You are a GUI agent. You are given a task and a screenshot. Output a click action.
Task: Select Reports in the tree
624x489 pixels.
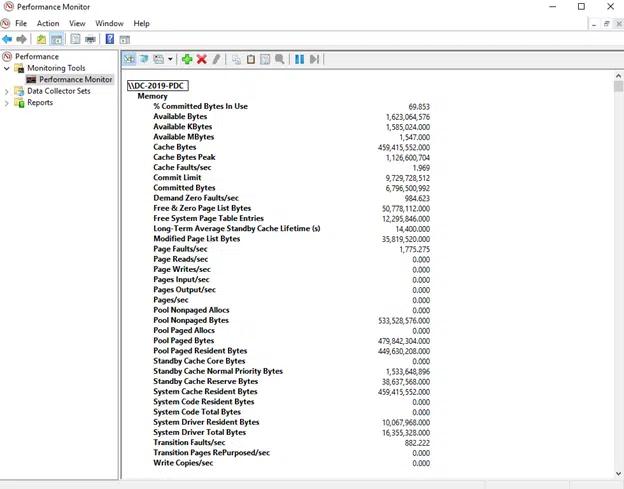click(x=40, y=103)
